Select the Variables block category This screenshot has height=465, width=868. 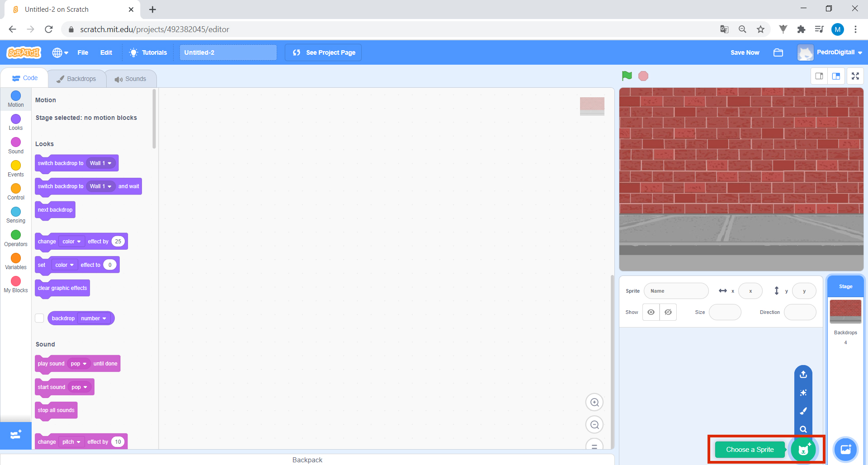click(16, 261)
